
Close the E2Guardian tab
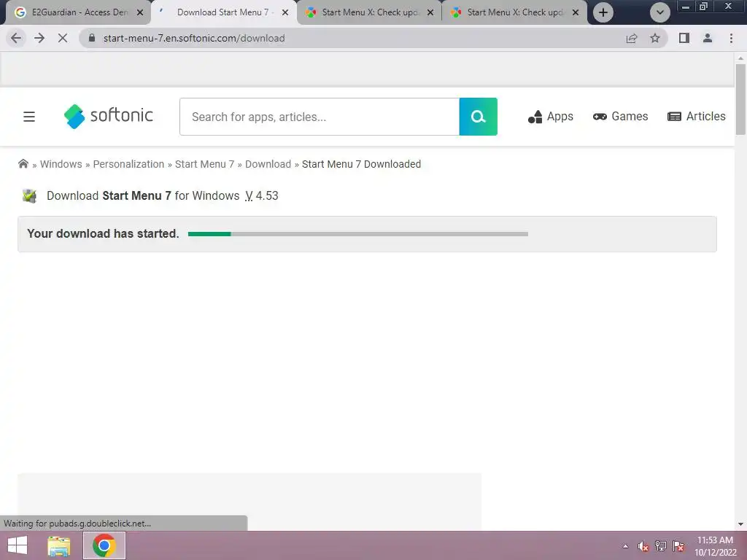pyautogui.click(x=140, y=12)
